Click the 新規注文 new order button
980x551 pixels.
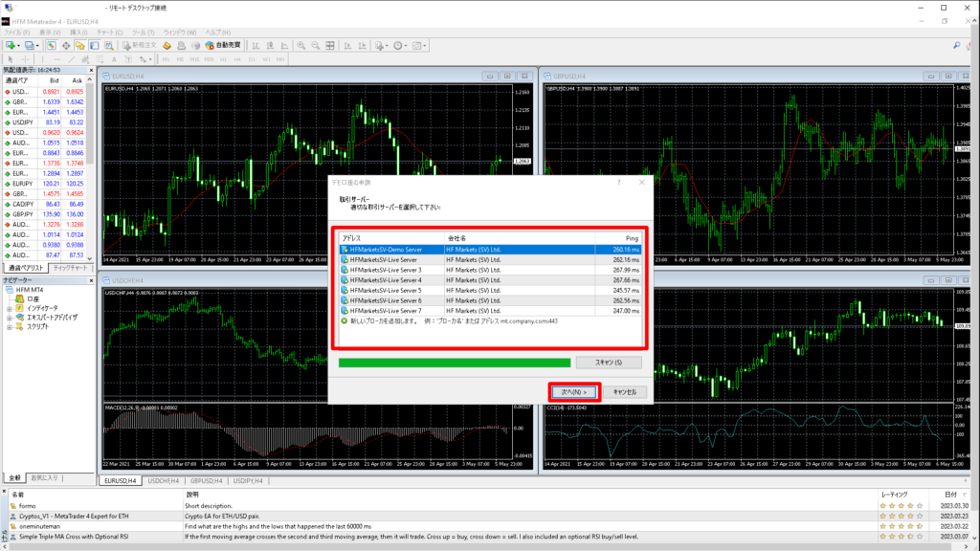coord(140,46)
